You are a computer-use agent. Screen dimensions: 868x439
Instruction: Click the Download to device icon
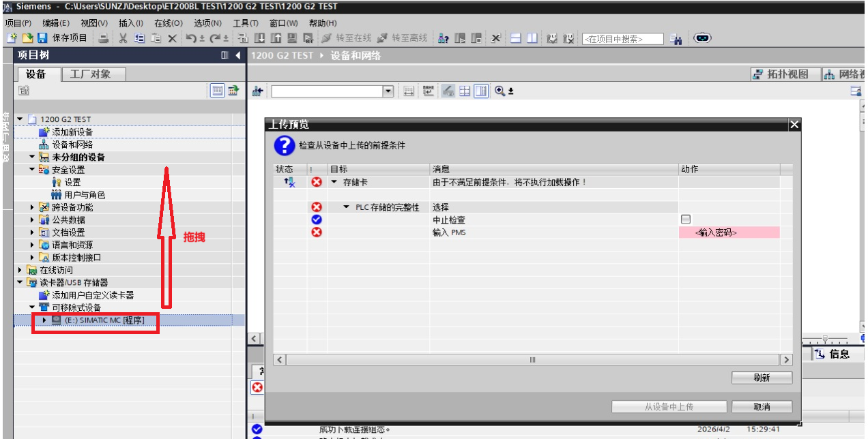click(x=259, y=38)
